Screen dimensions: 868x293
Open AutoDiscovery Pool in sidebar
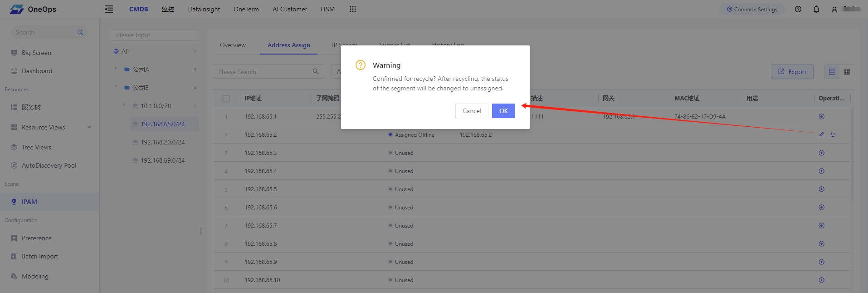[49, 165]
